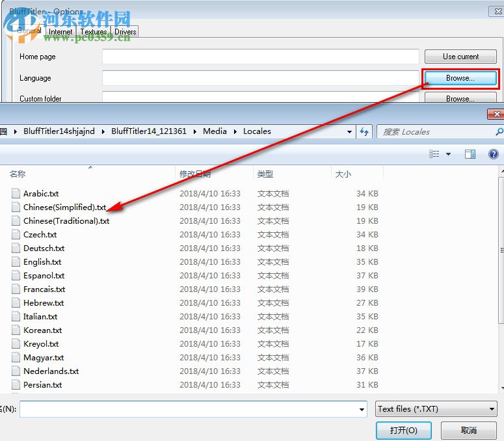Click the Language path input field
The width and height of the screenshot is (504, 441).
pos(261,78)
